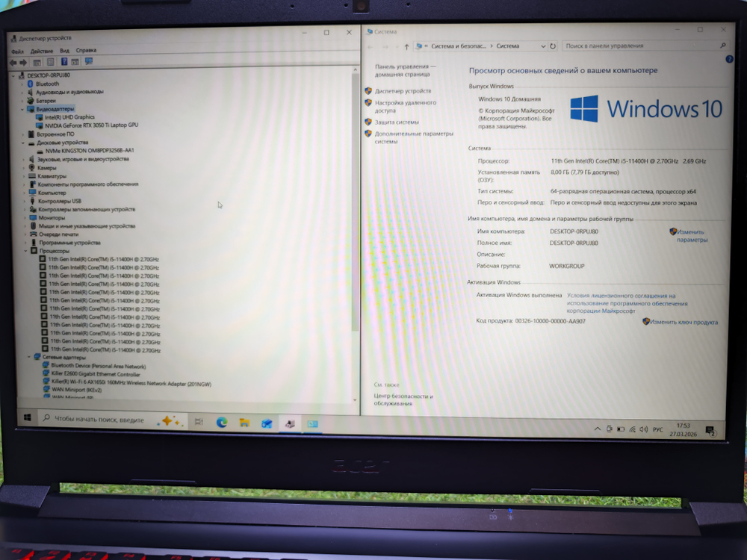Expand Контроллеры USB category
This screenshot has height=560, width=747.
tap(25, 201)
